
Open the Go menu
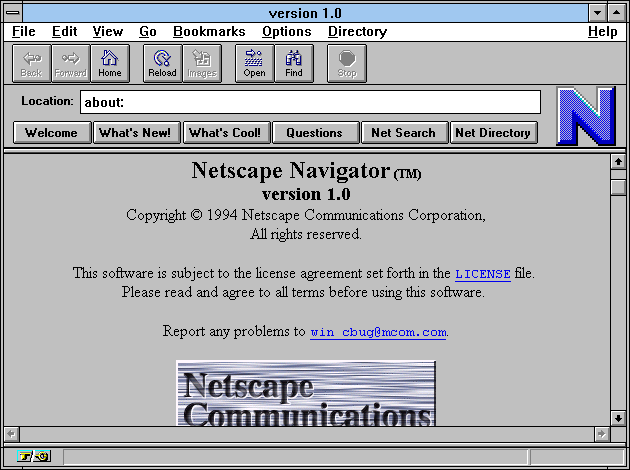point(148,31)
